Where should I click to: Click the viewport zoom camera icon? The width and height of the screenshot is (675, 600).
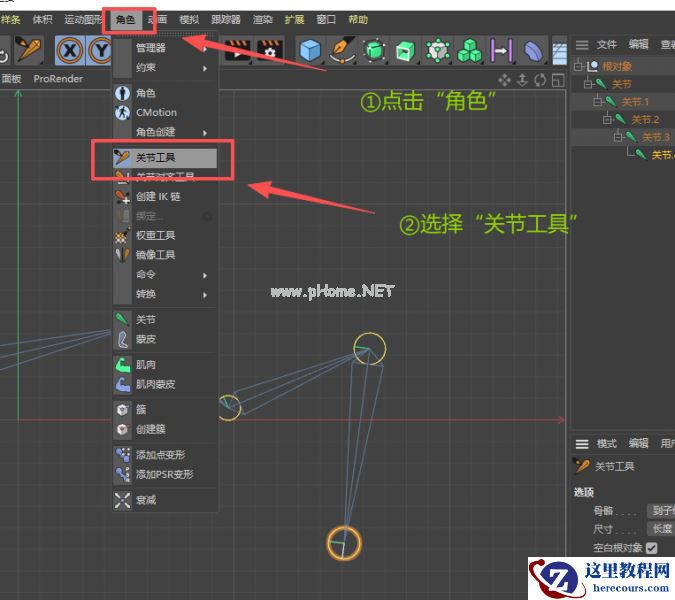pyautogui.click(x=522, y=80)
